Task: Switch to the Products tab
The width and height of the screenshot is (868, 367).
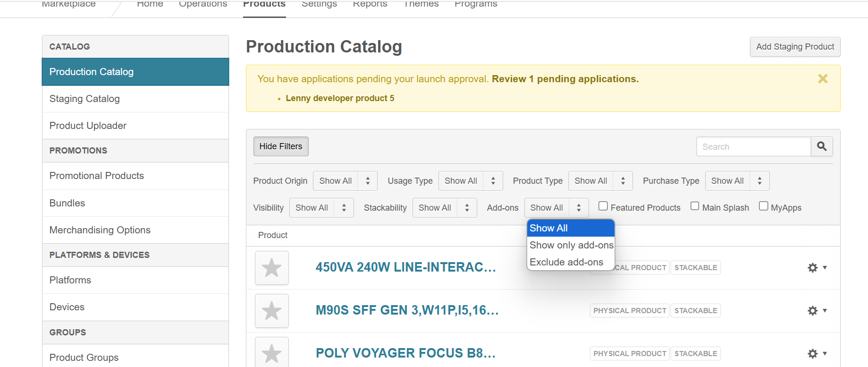Action: pyautogui.click(x=264, y=4)
